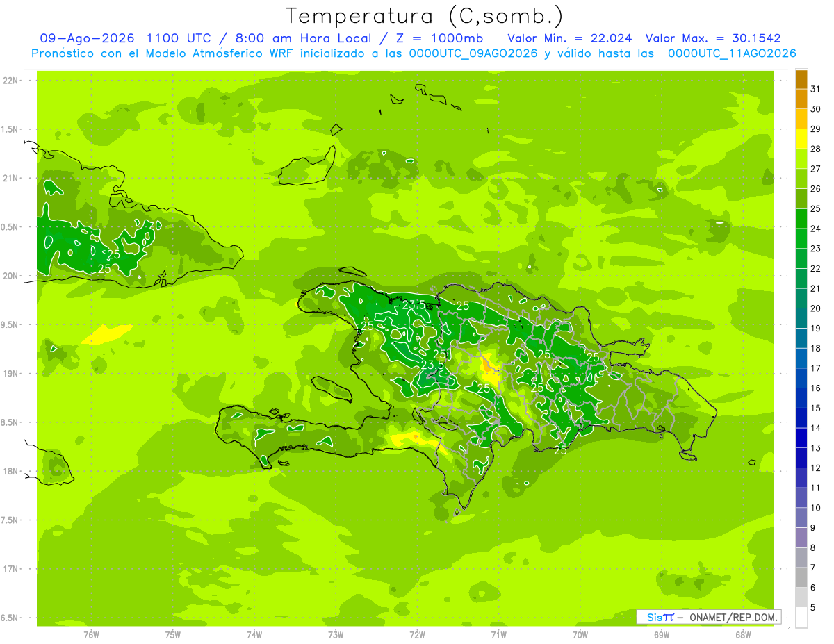Pick the lime swatch between 27 and 28

802,159
